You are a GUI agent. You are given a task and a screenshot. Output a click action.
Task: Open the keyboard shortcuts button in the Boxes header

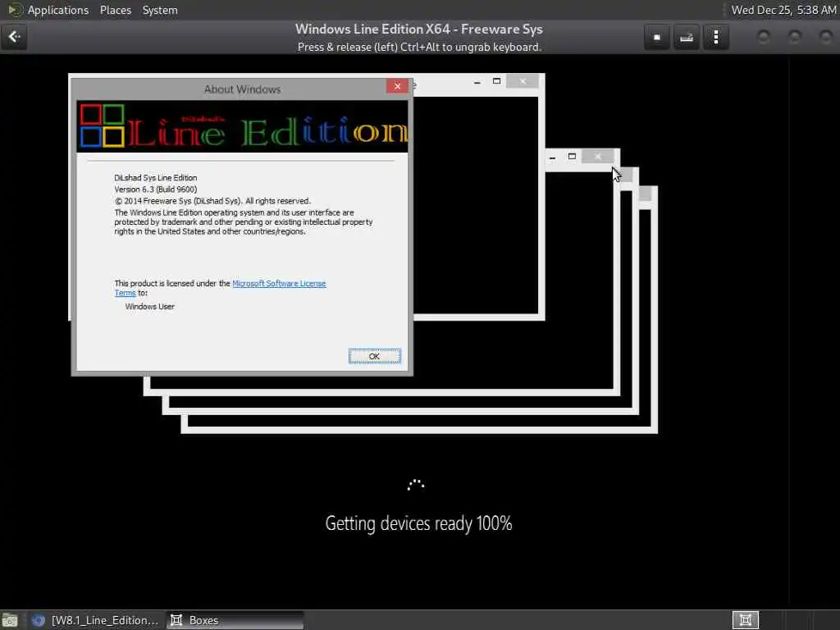(687, 37)
